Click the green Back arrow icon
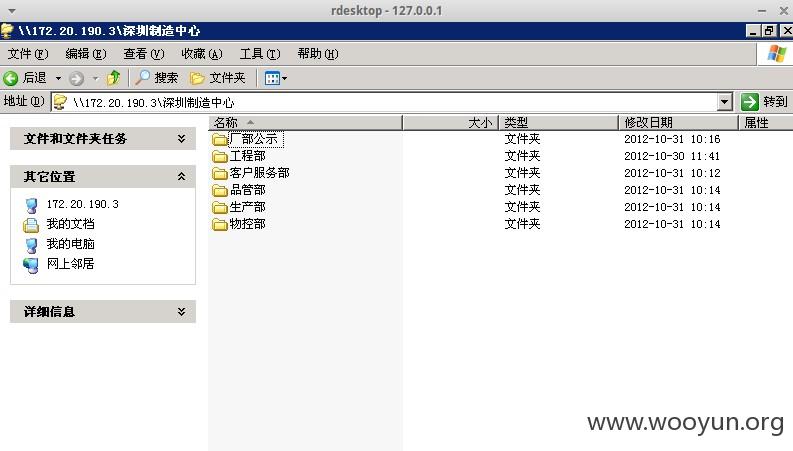 pos(10,78)
